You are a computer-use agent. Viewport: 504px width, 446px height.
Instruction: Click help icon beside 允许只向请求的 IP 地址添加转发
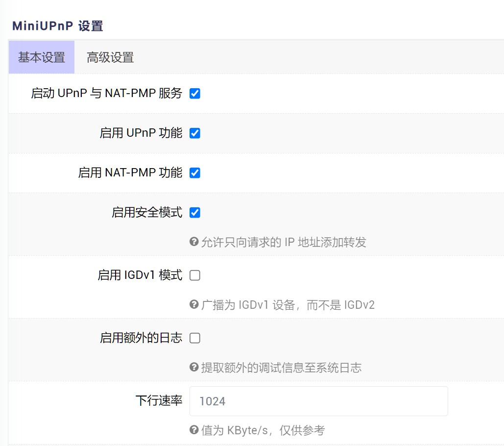(x=194, y=242)
